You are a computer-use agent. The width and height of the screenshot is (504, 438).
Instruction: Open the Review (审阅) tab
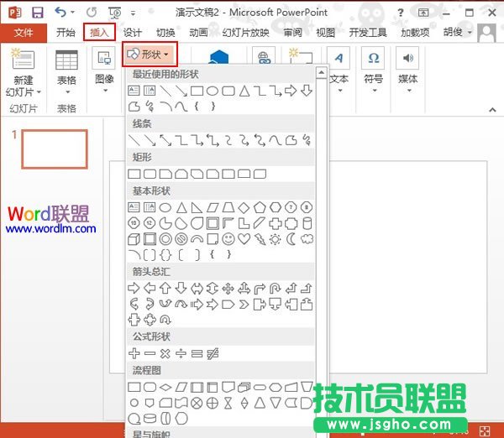pos(292,32)
